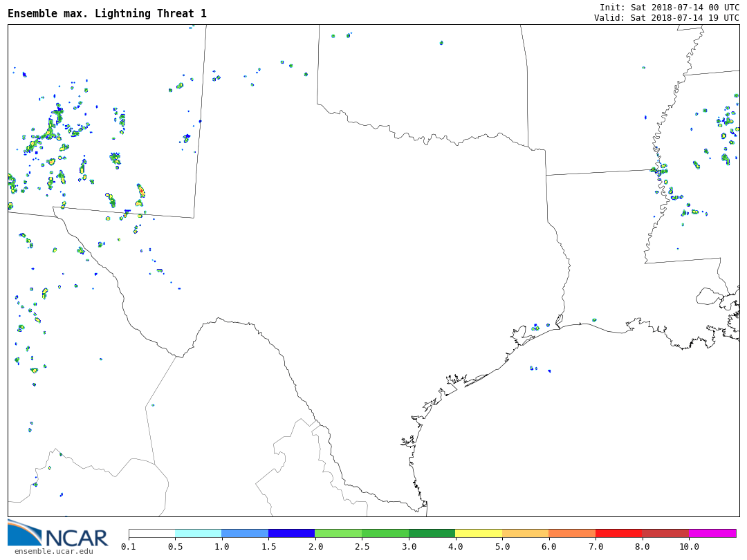Click the 8.0 colorbar label
Image resolution: width=747 pixels, height=560 pixels.
[642, 546]
